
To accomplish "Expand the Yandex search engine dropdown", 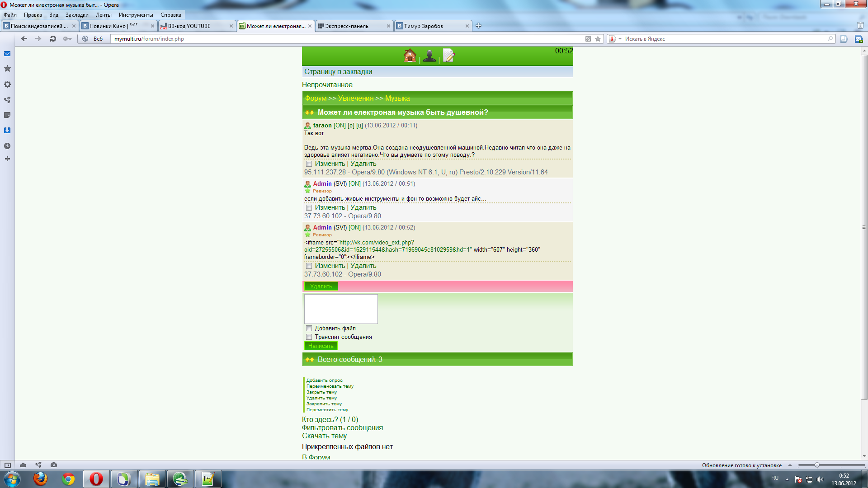I will [620, 39].
